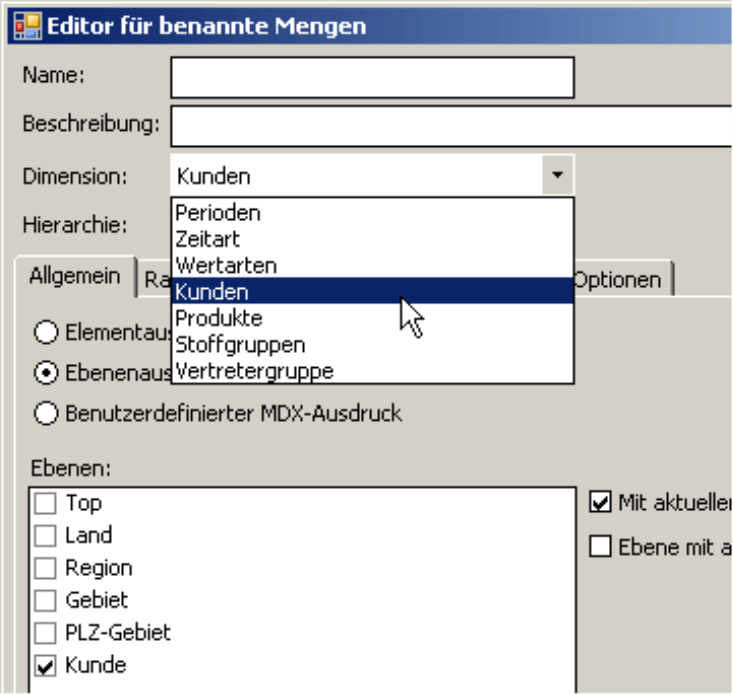The height and width of the screenshot is (694, 733).
Task: Choose Stoffgruppen in the dropdown
Action: [x=373, y=344]
